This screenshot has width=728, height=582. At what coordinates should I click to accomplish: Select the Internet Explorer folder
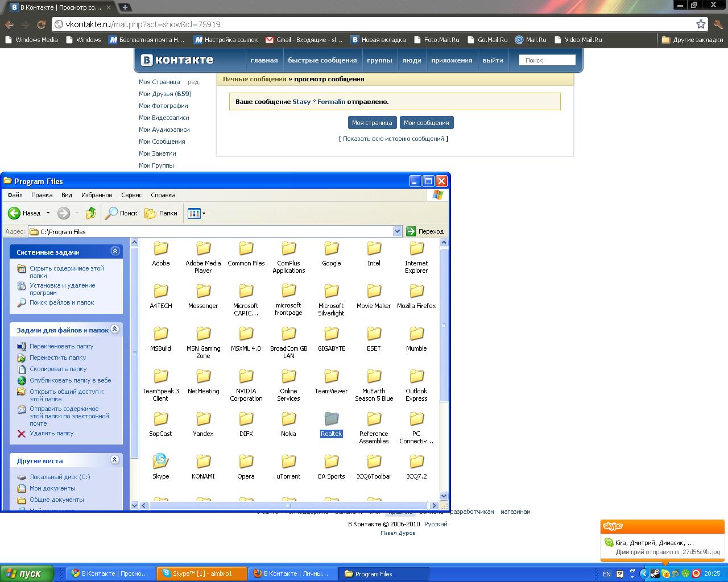pos(416,257)
